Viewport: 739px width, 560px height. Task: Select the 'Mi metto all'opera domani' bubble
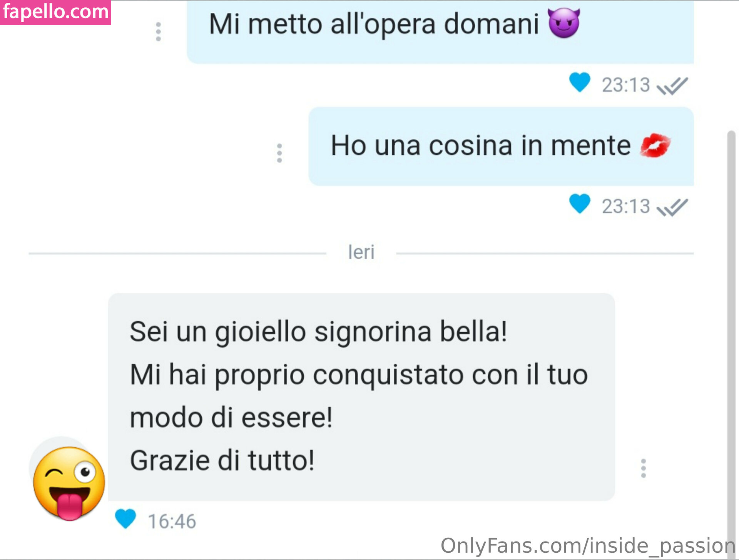(440, 32)
